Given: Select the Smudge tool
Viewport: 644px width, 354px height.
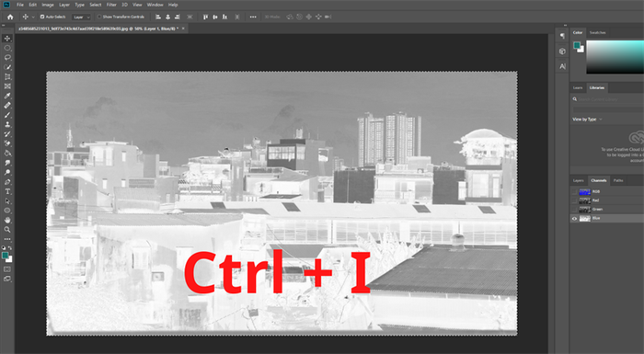Looking at the screenshot, I should pos(7,163).
